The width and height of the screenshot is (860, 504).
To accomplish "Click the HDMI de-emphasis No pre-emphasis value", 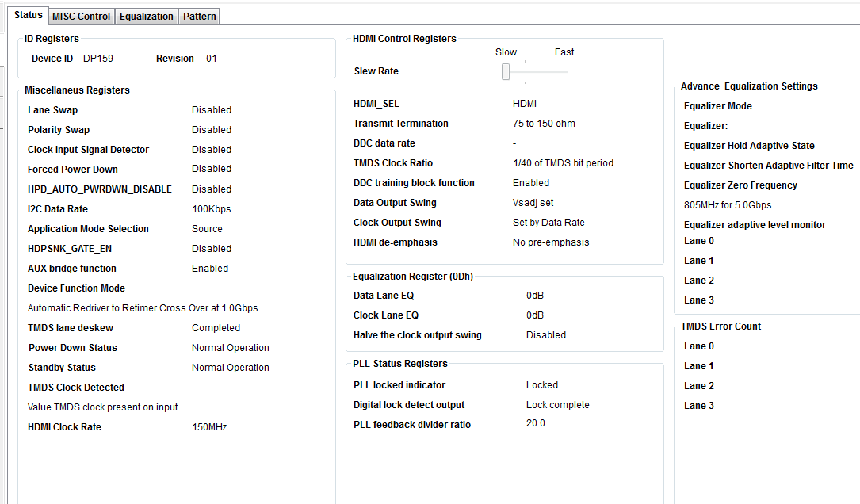I will [551, 242].
